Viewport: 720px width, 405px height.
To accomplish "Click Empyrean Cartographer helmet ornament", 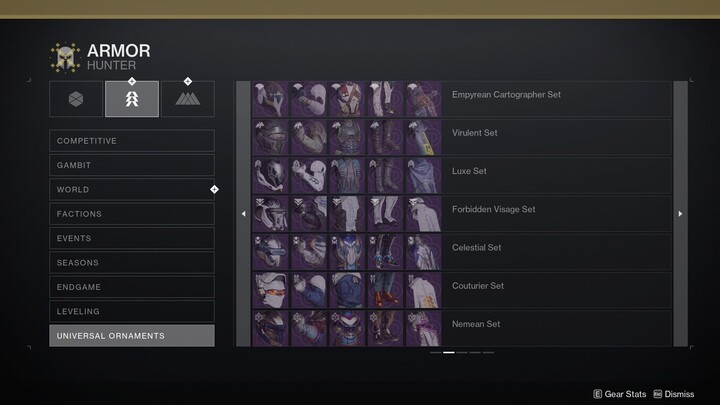I will [271, 99].
